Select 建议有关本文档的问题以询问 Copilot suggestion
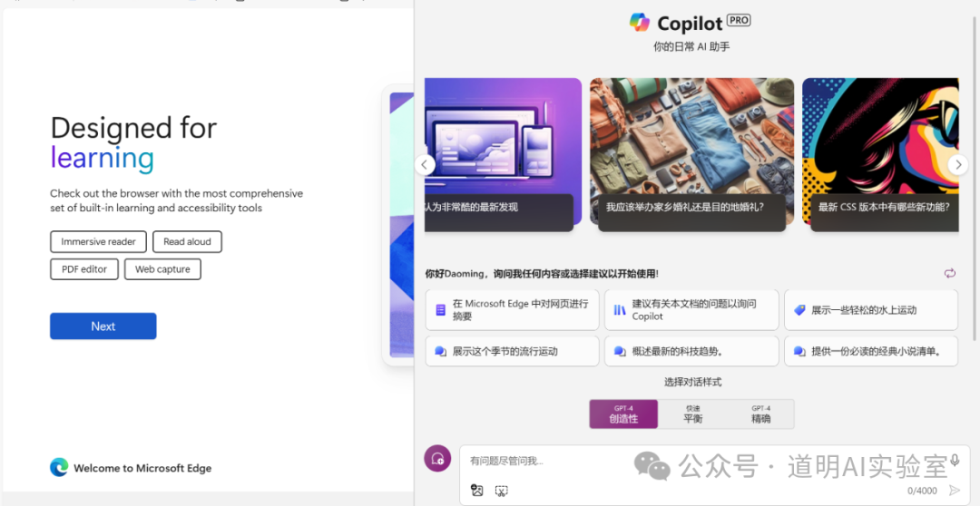 [691, 310]
